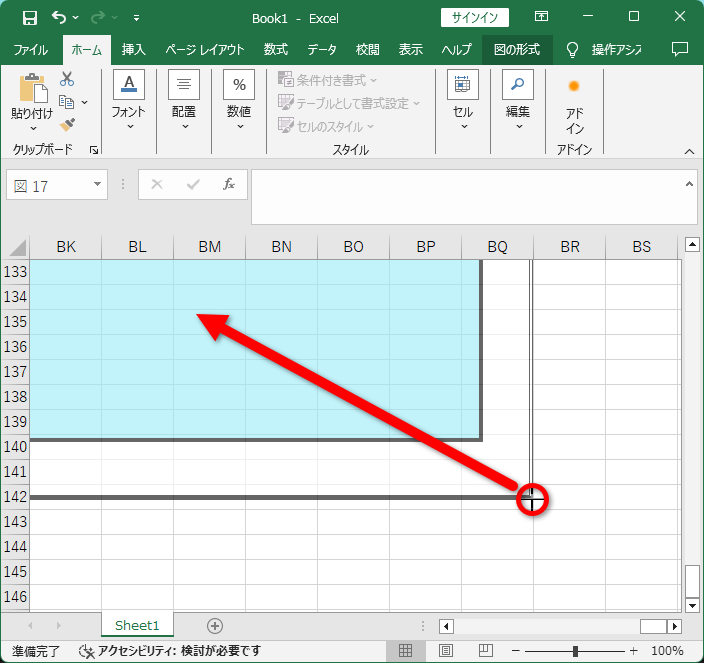Click the comments speech bubble icon
Viewport: 704px width, 663px height.
click(679, 49)
